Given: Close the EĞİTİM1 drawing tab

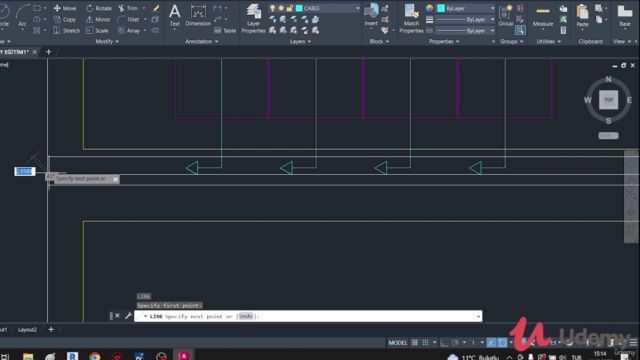Looking at the screenshot, I should 35,52.
